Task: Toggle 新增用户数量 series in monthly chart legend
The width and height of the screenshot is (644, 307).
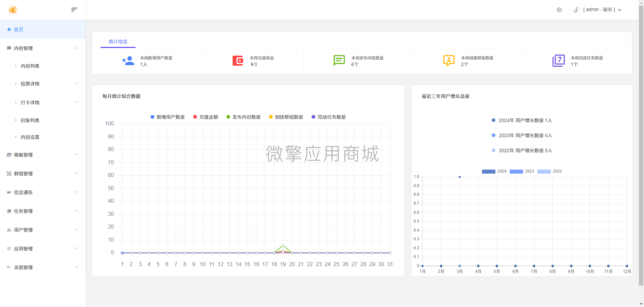Action: pos(168,117)
